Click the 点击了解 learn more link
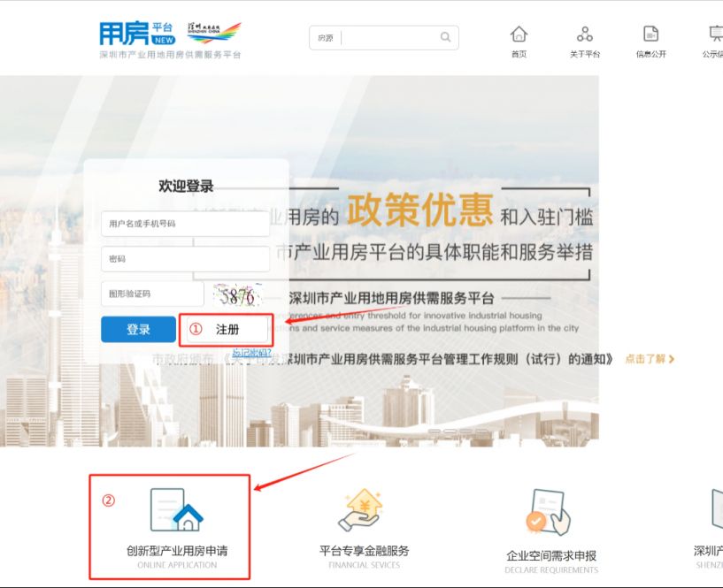Viewport: 723px width, 588px height. (x=650, y=359)
